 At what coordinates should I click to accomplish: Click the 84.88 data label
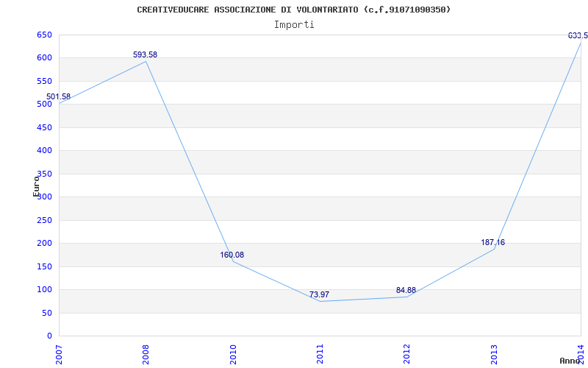click(406, 290)
